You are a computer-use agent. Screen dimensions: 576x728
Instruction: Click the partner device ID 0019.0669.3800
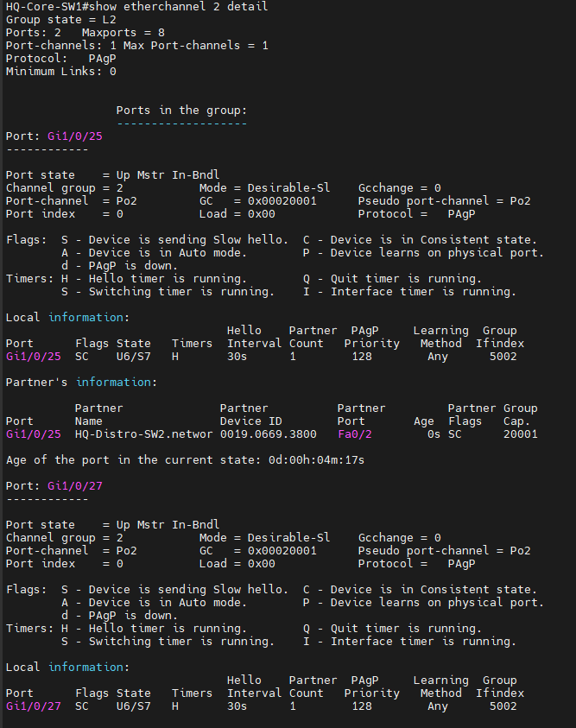[x=269, y=434]
